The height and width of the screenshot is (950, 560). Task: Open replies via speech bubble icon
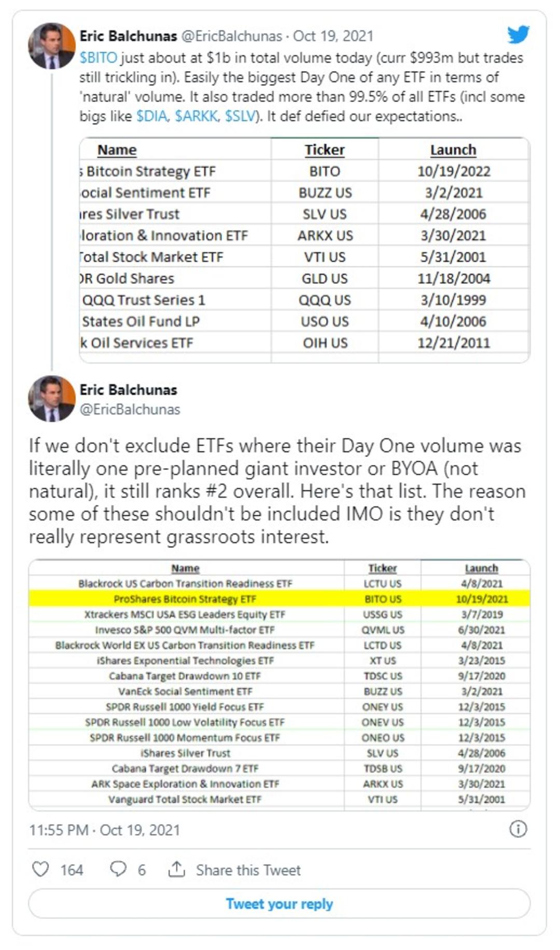click(x=118, y=869)
